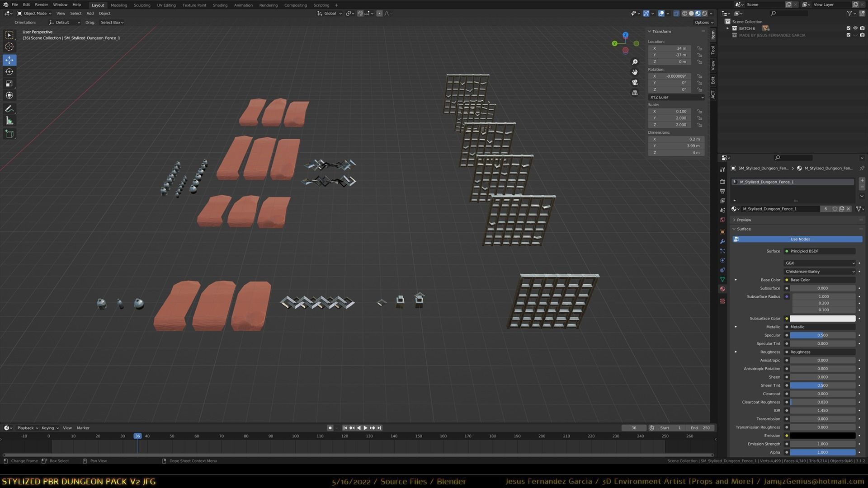Lock the Location X transform value

[x=699, y=48]
